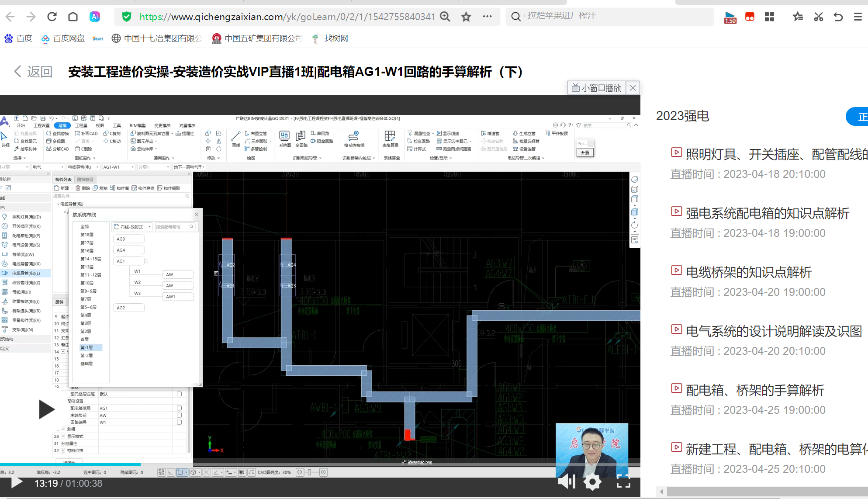Click the browser back arrow
The image size is (868, 499).
[10, 17]
